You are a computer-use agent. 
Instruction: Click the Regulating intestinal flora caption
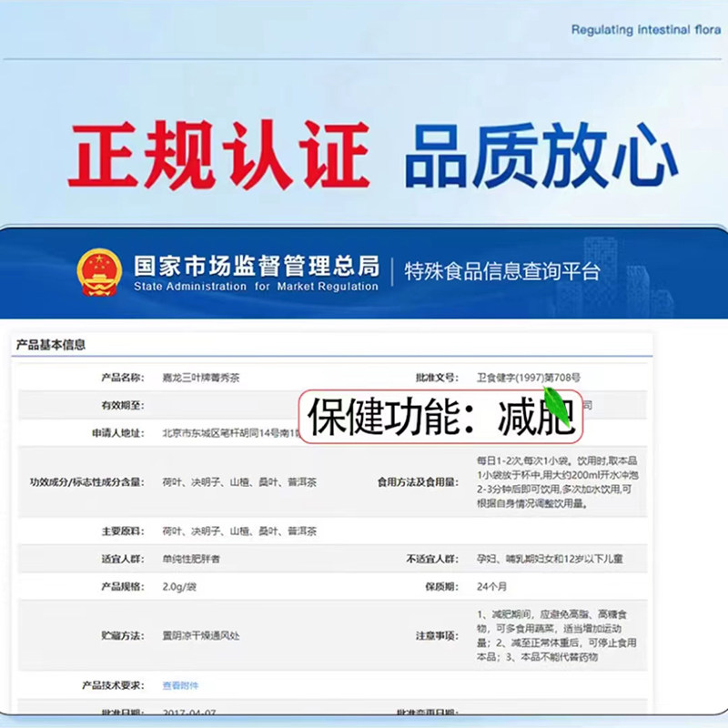coord(646,30)
